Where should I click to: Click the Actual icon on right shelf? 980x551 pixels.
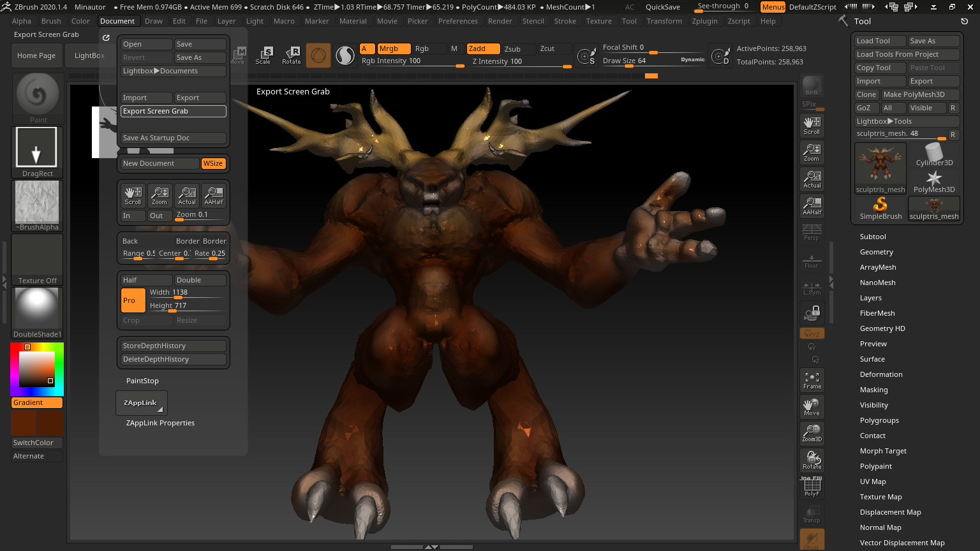coord(812,179)
